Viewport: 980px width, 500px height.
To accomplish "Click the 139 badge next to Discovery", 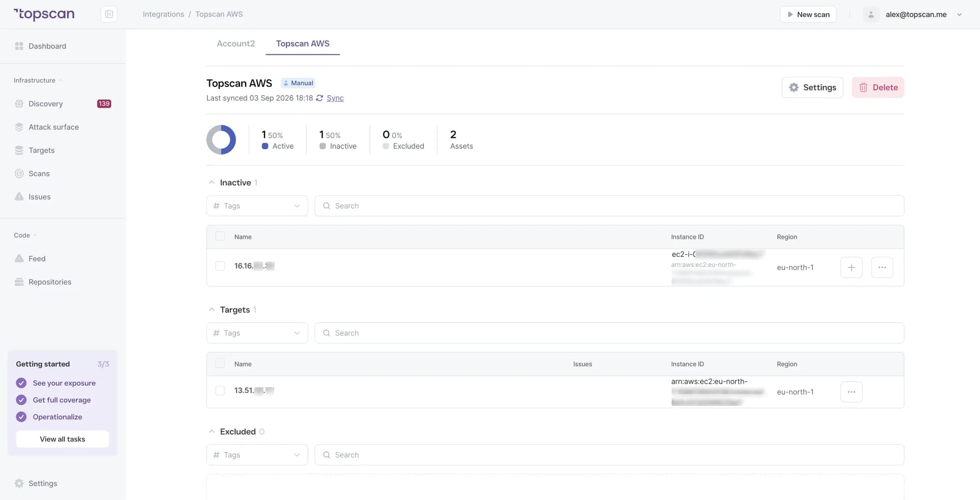I will (104, 103).
